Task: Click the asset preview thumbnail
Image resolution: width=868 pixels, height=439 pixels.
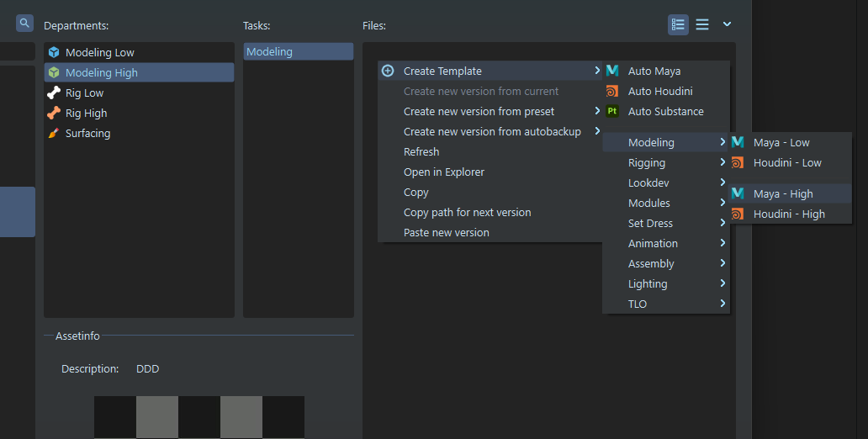Action: [199, 417]
